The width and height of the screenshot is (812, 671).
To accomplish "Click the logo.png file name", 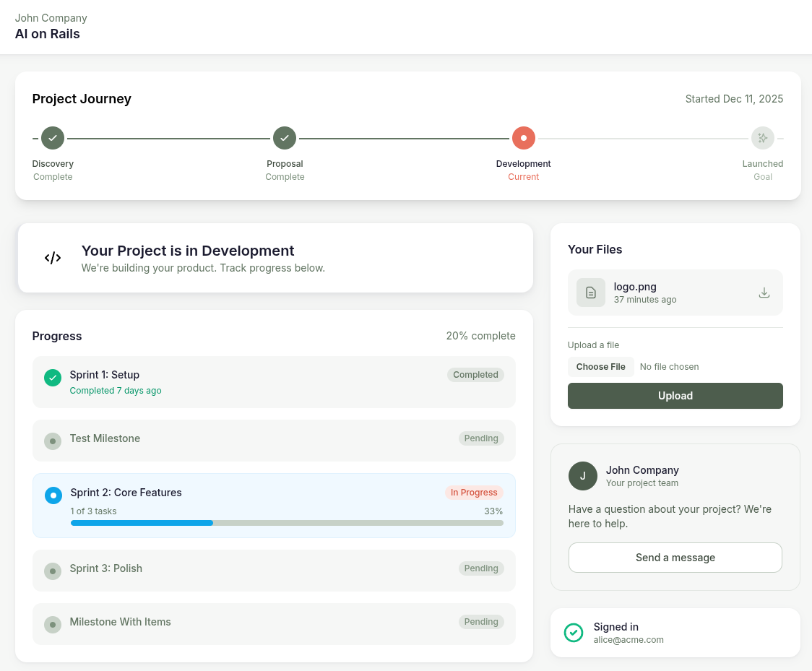I will click(635, 287).
